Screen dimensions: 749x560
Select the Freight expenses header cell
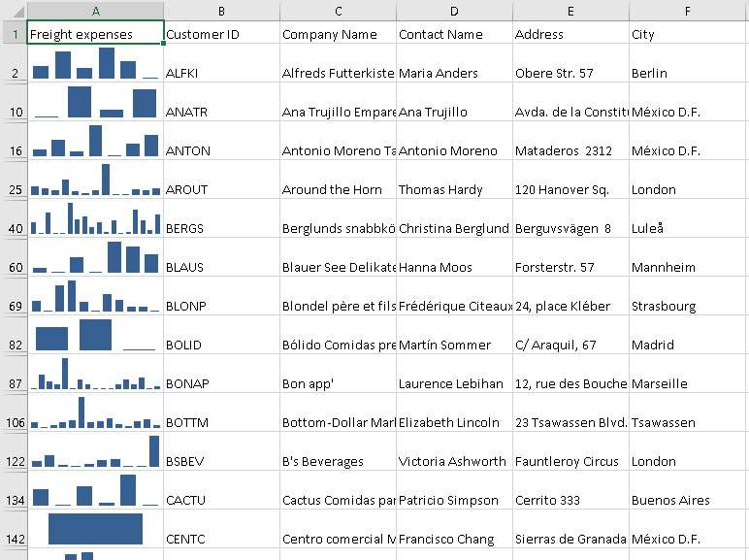click(x=95, y=34)
